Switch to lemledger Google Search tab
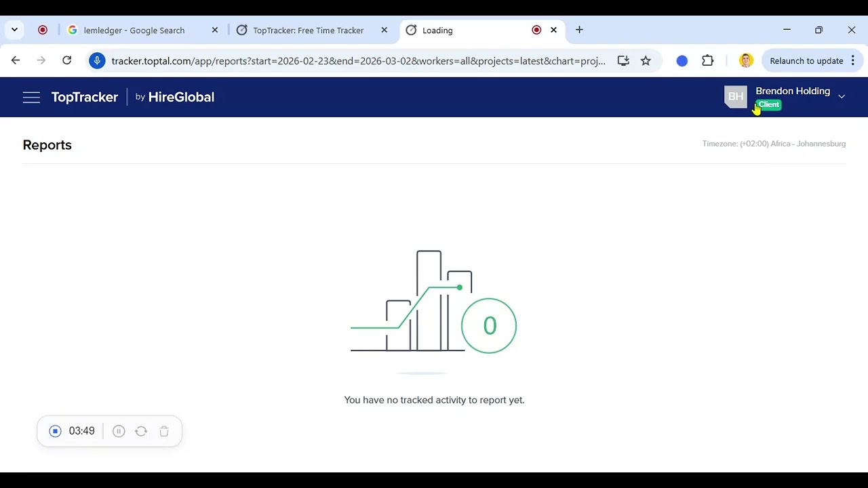This screenshot has width=868, height=488. coord(134,30)
